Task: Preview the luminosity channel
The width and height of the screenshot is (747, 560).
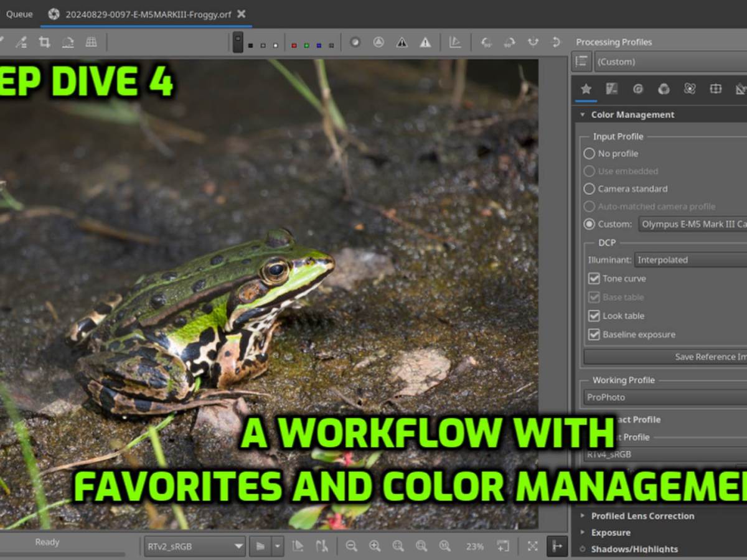Action: tap(331, 45)
